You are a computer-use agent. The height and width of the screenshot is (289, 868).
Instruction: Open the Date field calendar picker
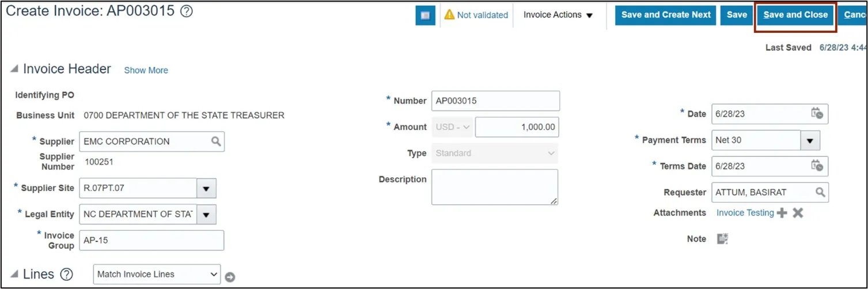817,113
